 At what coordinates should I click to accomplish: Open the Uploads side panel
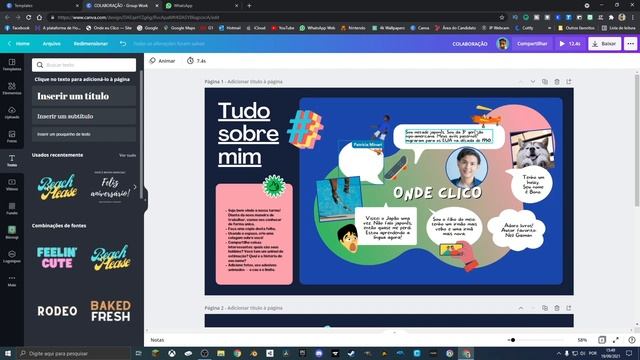tap(12, 112)
